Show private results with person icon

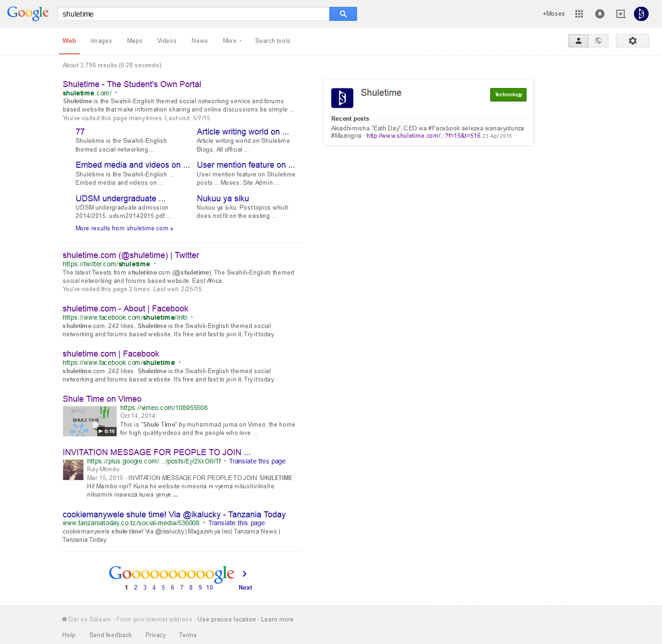578,41
